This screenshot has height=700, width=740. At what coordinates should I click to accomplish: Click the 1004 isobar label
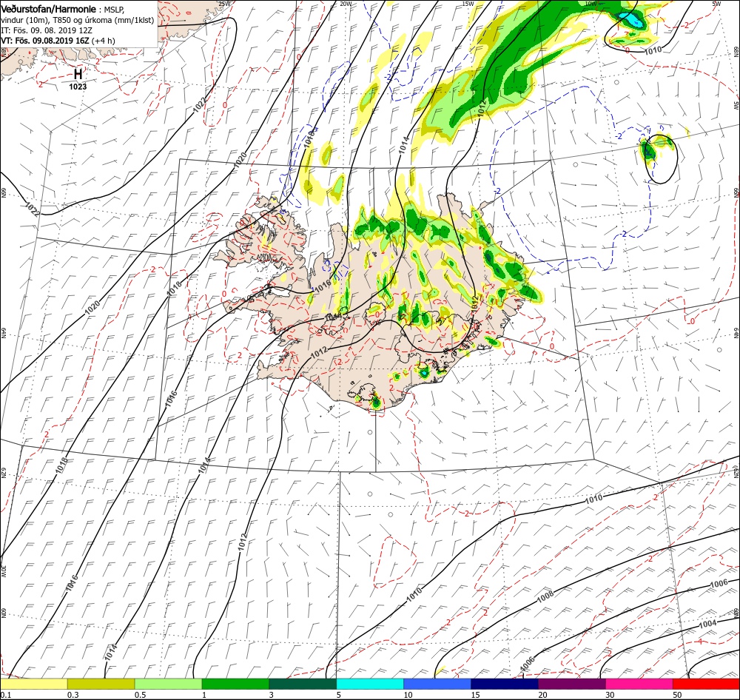(x=707, y=624)
